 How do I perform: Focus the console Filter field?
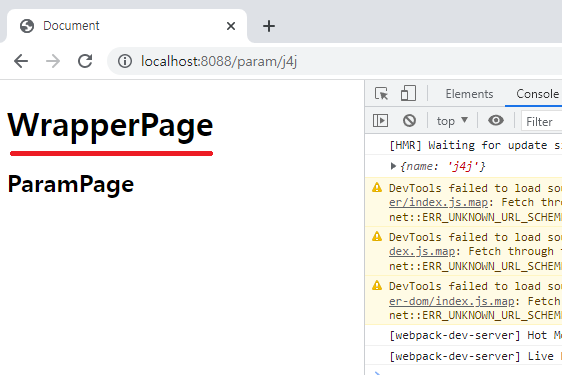click(542, 121)
